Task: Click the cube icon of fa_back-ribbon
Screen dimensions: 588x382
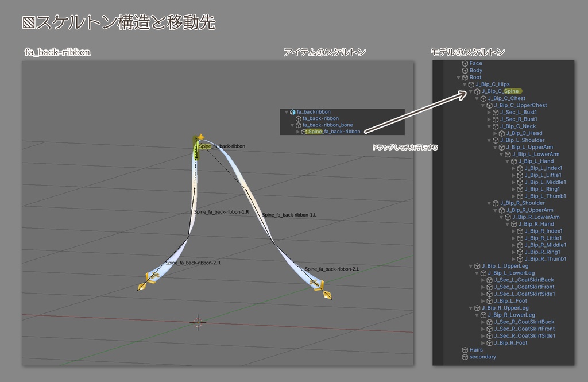Action: coord(299,118)
